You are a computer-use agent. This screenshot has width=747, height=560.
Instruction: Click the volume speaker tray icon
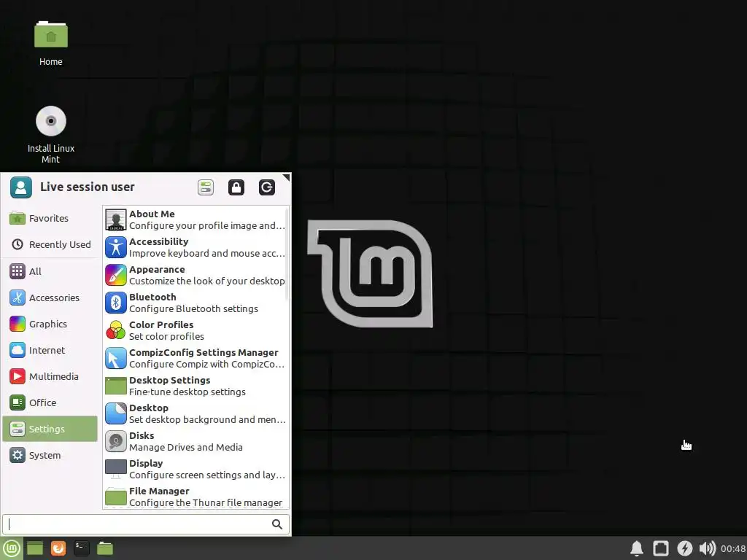(x=708, y=548)
